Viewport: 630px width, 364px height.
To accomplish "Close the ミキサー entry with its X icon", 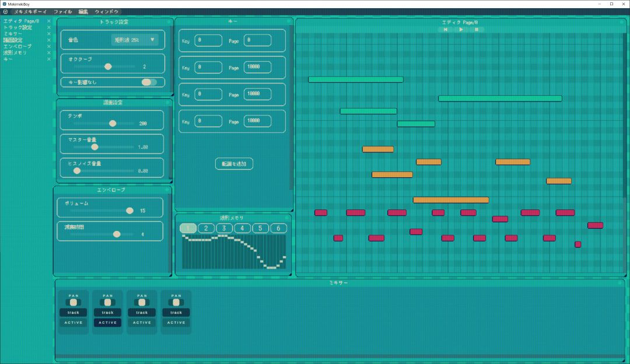I will pyautogui.click(x=49, y=34).
